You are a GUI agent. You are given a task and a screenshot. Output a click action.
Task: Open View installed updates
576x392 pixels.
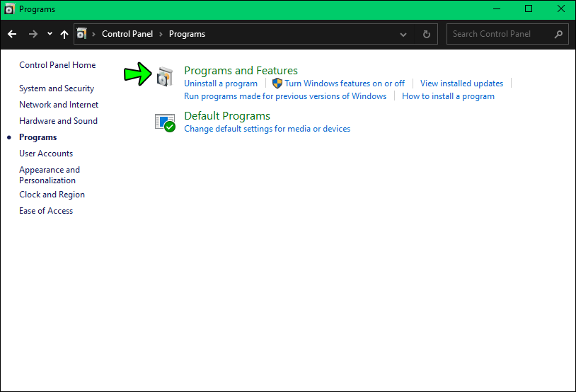[x=461, y=83]
